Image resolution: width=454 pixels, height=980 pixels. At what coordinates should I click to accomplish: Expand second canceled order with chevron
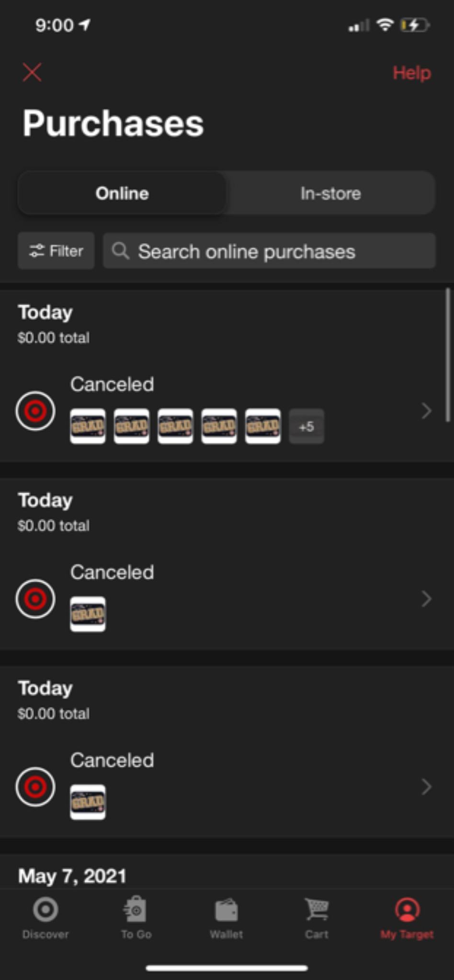pyautogui.click(x=426, y=599)
